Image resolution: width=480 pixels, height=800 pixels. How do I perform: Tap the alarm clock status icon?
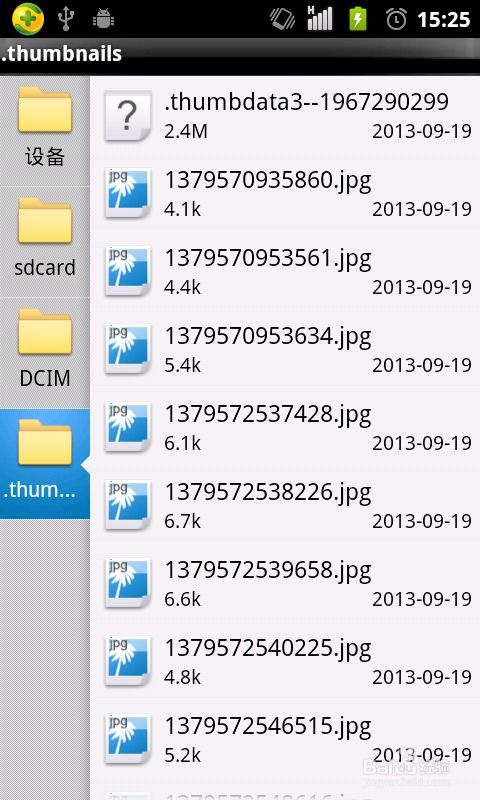click(x=396, y=19)
